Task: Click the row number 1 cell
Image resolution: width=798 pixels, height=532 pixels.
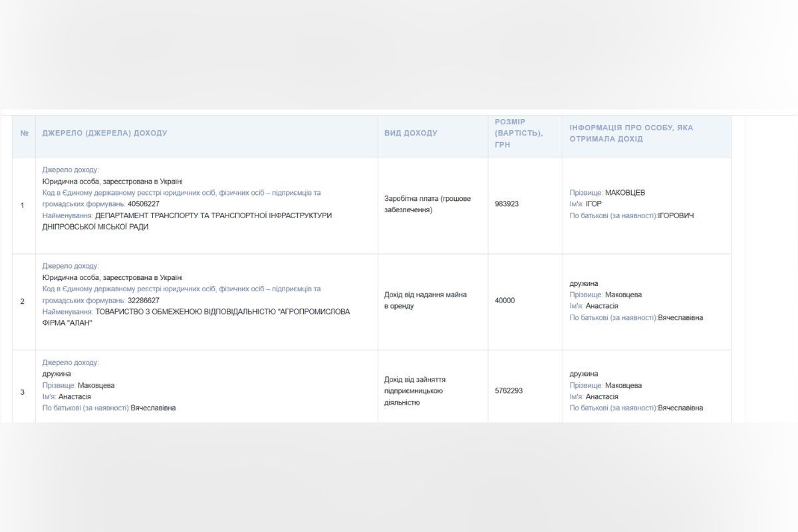Action: coord(23,205)
